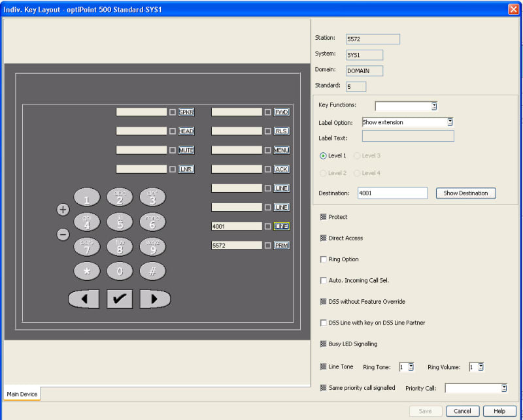This screenshot has width=523, height=420.
Task: Click the Show Destination button
Action: coord(465,193)
